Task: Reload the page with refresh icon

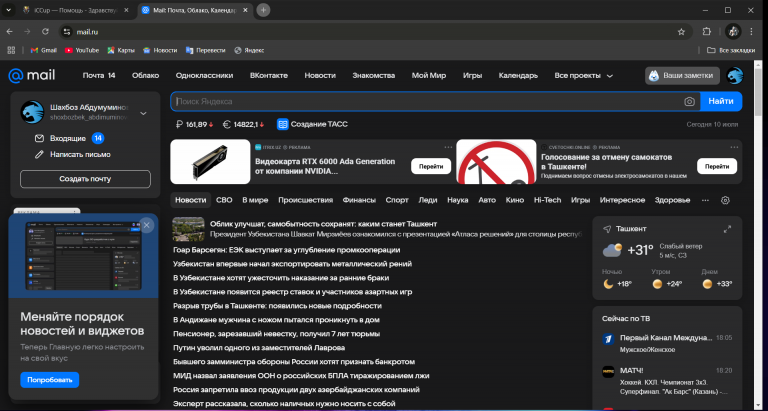Action: pyautogui.click(x=45, y=31)
